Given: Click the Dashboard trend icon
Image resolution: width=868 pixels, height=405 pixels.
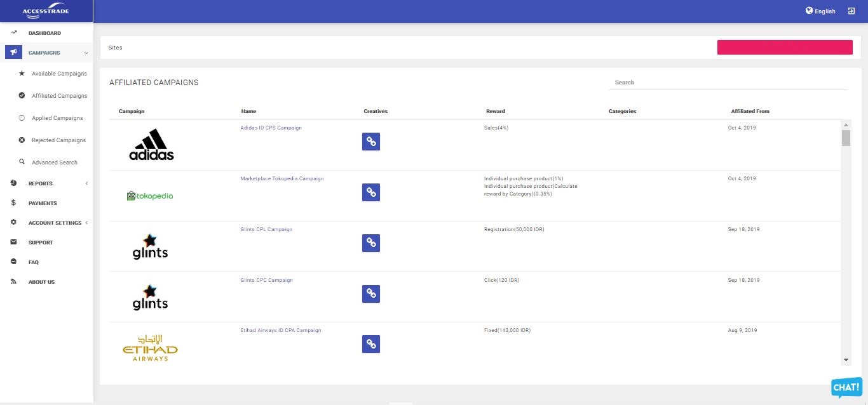Looking at the screenshot, I should point(14,32).
